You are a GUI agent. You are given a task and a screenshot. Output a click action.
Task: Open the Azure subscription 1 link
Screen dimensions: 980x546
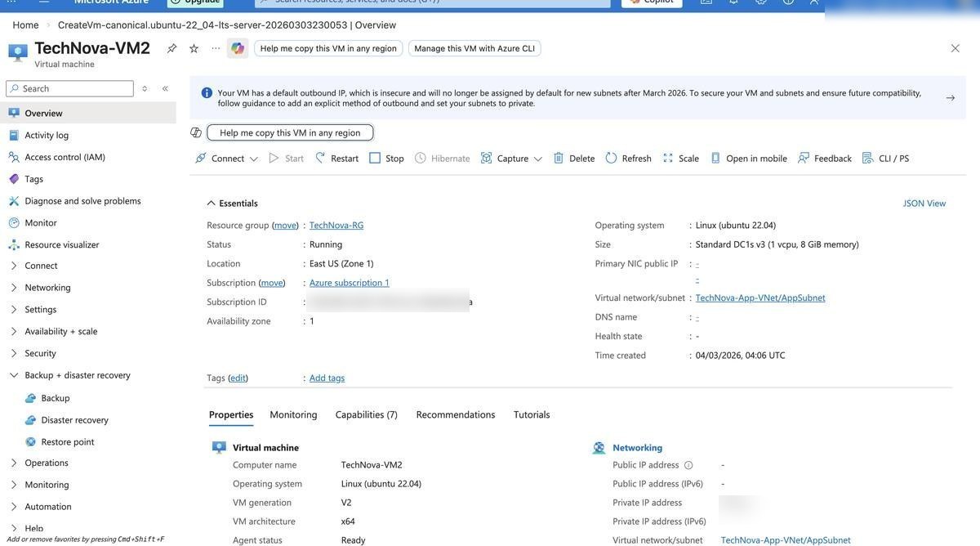(x=350, y=283)
